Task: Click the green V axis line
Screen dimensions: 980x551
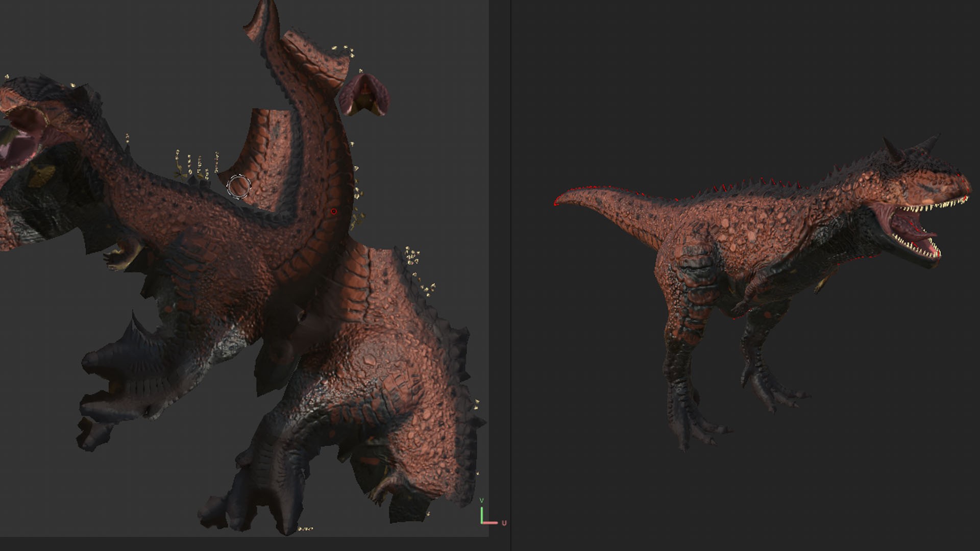Action: 481,514
